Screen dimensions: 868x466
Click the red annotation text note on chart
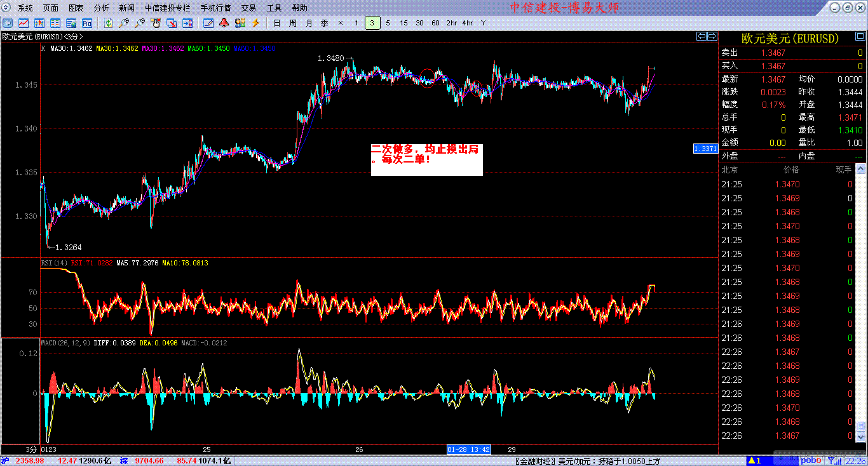[x=427, y=159]
